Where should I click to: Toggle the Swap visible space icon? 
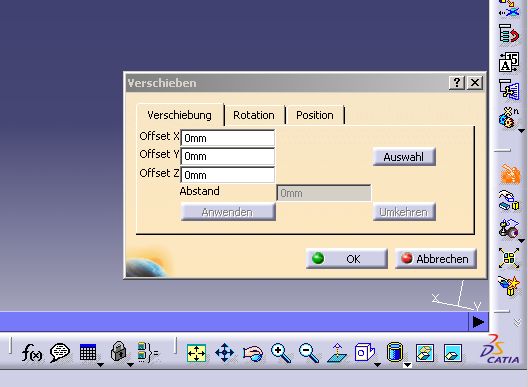(453, 353)
